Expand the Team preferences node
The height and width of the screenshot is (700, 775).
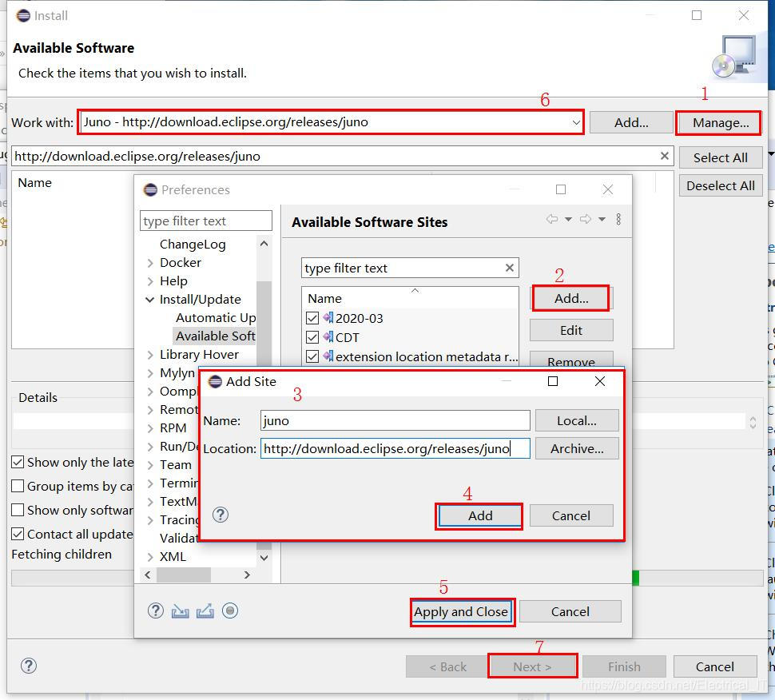coord(149,465)
